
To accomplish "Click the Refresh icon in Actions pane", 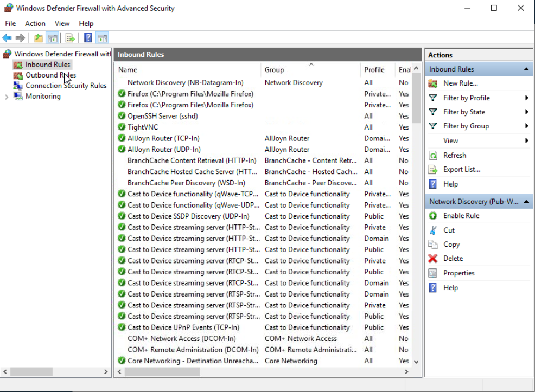I will (433, 156).
